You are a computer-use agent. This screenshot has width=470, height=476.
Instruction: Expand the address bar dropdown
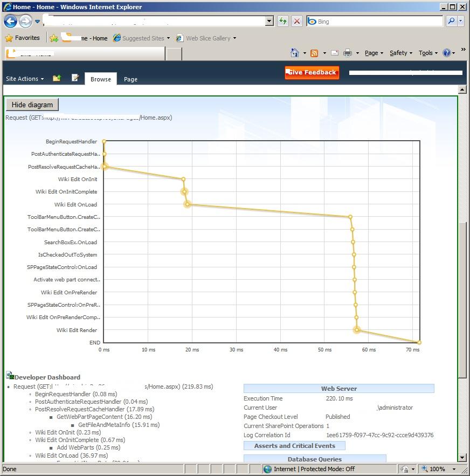click(269, 21)
